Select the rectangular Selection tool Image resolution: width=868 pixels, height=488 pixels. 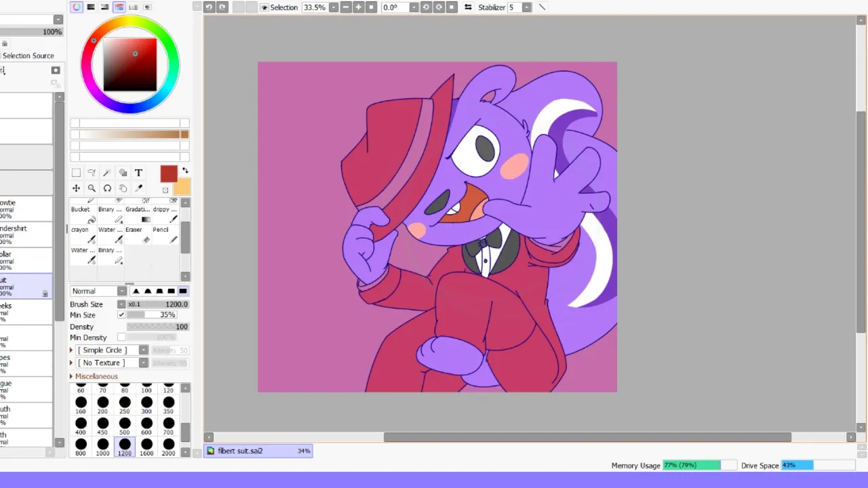76,173
